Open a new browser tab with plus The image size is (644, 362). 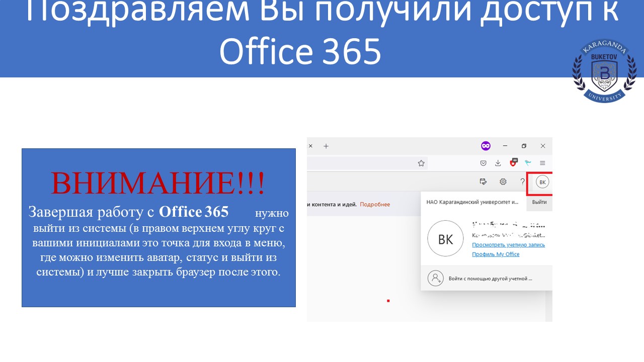pos(326,146)
